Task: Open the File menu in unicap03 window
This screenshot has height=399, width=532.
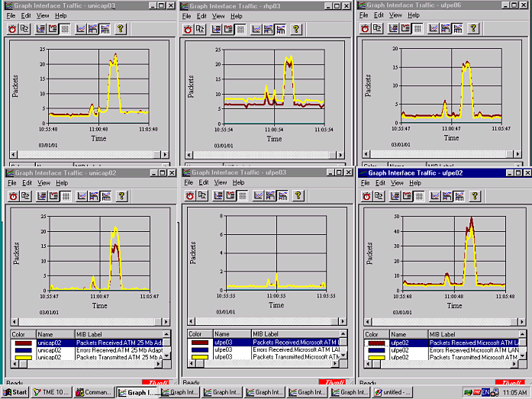Action: coord(11,15)
